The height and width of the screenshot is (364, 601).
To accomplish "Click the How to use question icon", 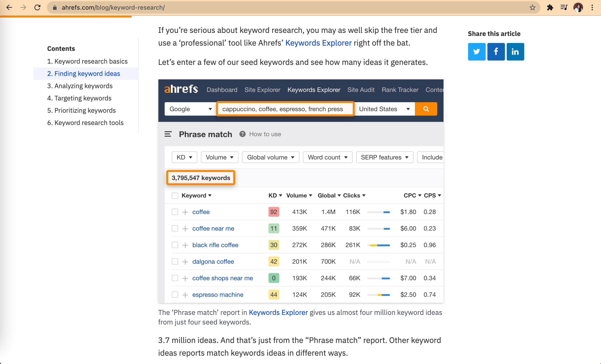I will pyautogui.click(x=242, y=134).
